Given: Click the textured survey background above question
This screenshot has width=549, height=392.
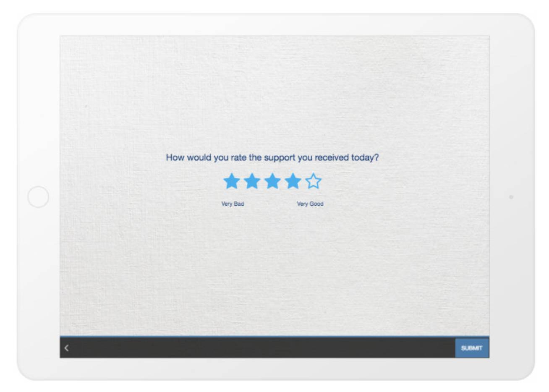Looking at the screenshot, I should pos(274,92).
